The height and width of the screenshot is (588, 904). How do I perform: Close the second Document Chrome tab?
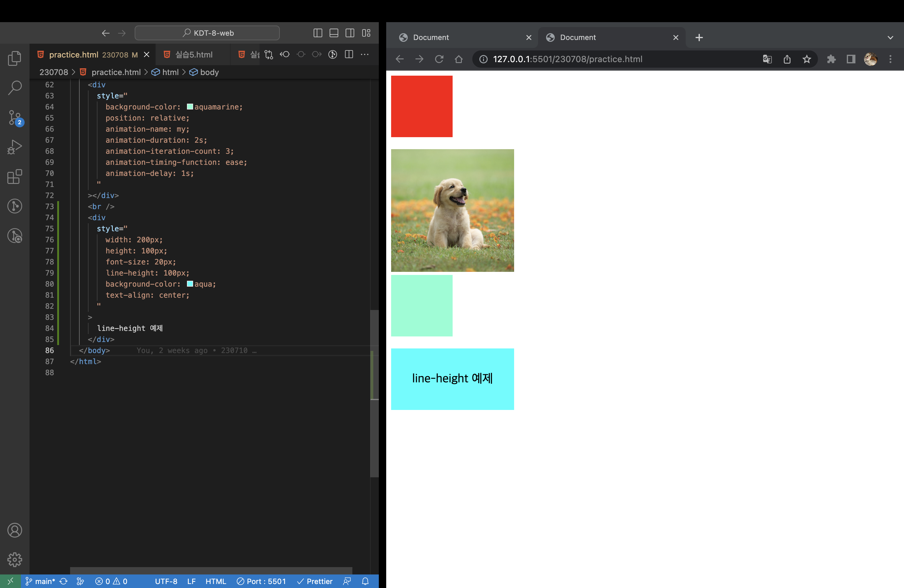[x=676, y=37]
